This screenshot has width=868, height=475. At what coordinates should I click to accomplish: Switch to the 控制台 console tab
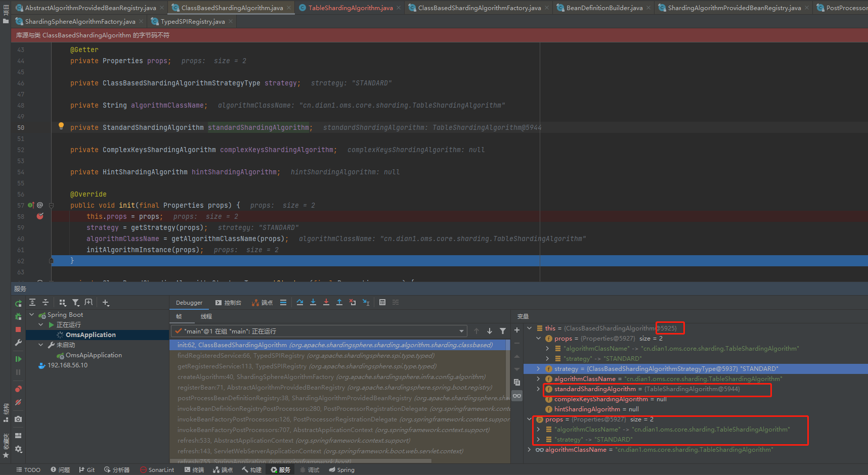[x=228, y=303]
